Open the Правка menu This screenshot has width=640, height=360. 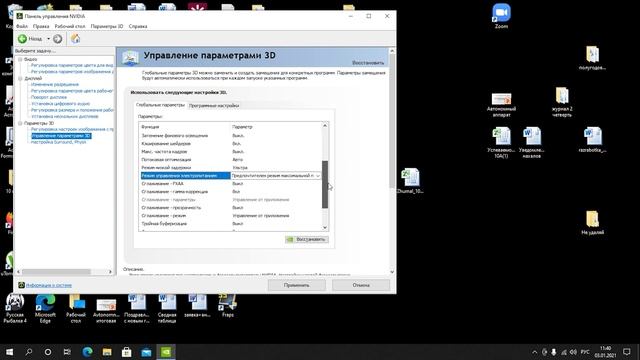[41, 26]
